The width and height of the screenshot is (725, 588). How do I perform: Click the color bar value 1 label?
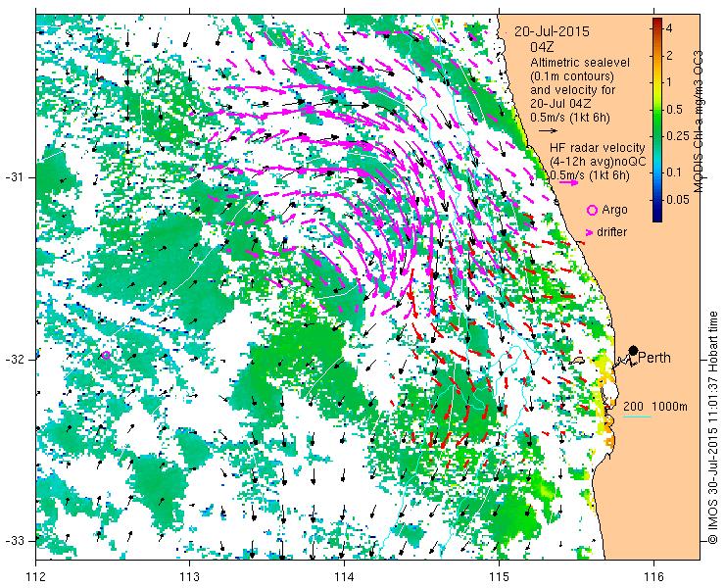click(x=668, y=82)
